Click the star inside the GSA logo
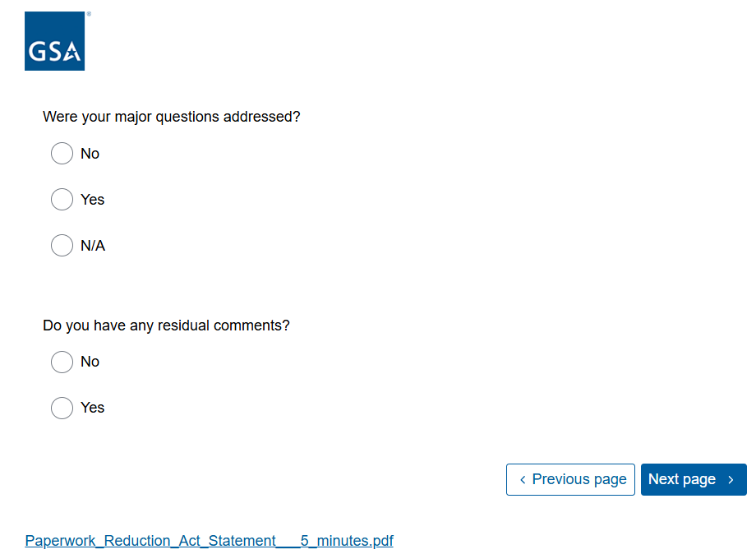Image resolution: width=756 pixels, height=554 pixels. (x=73, y=55)
